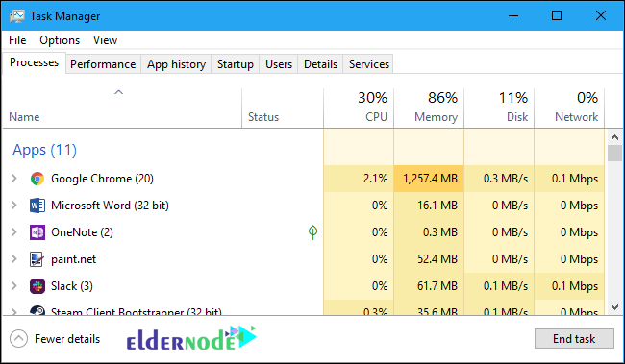Click the paint.net icon
625x364 pixels.
[37, 259]
